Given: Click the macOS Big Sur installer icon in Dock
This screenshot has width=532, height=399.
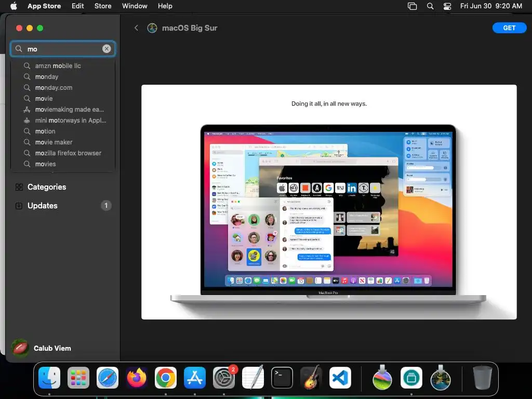Looking at the screenshot, I should click(441, 378).
